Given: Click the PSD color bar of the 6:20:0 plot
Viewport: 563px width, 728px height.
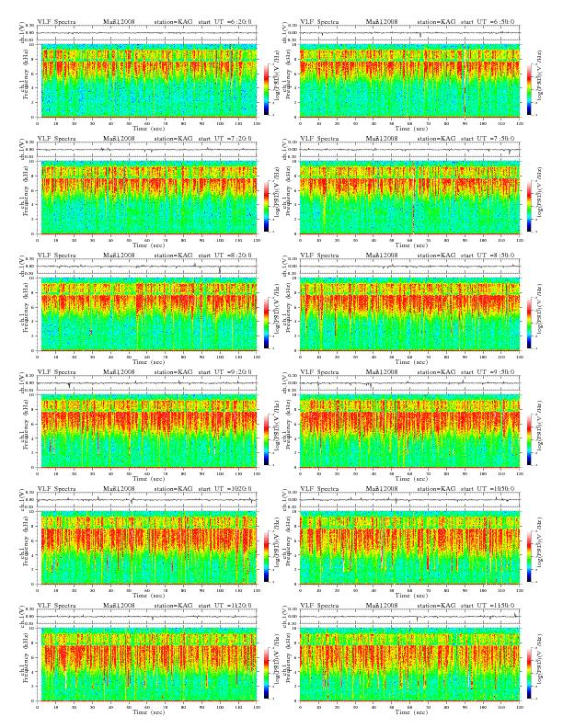Looking at the screenshot, I should tap(266, 88).
